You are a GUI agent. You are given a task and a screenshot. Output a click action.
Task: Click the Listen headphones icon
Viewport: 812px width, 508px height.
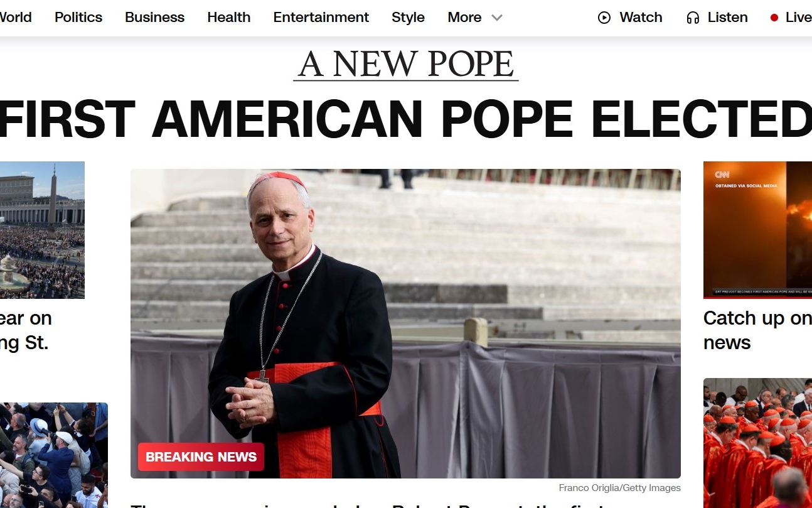pyautogui.click(x=693, y=18)
